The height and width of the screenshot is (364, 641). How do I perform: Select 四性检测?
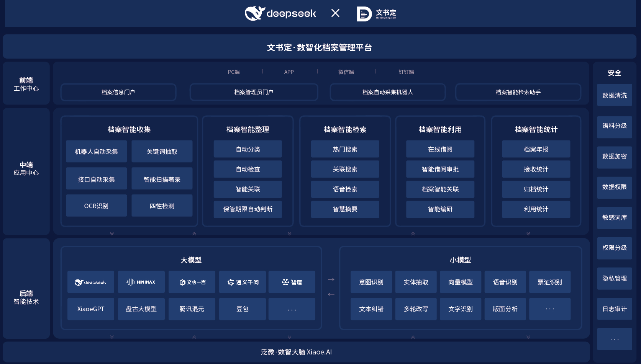coord(162,206)
